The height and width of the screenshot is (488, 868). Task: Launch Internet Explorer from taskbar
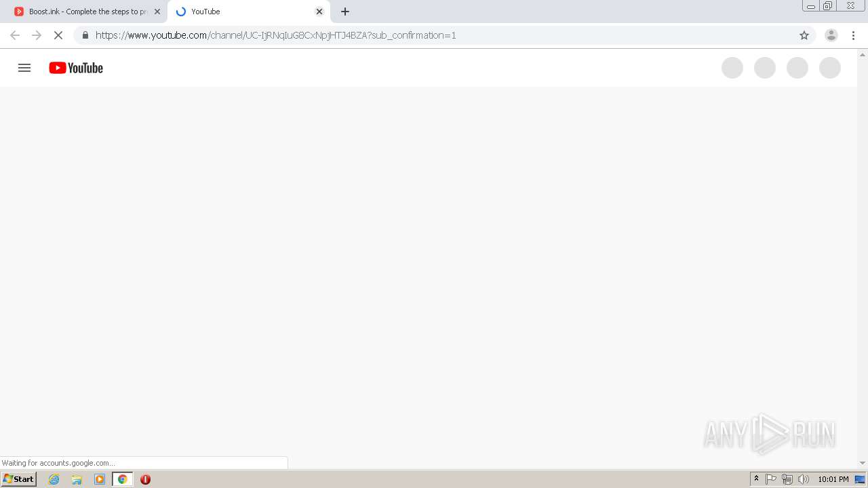pyautogui.click(x=54, y=479)
